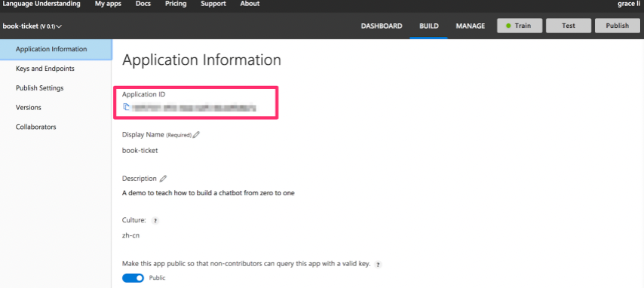Screen dimensions: 644x288
Task: Open Keys and Endpoints in the sidebar
Action: click(x=45, y=69)
